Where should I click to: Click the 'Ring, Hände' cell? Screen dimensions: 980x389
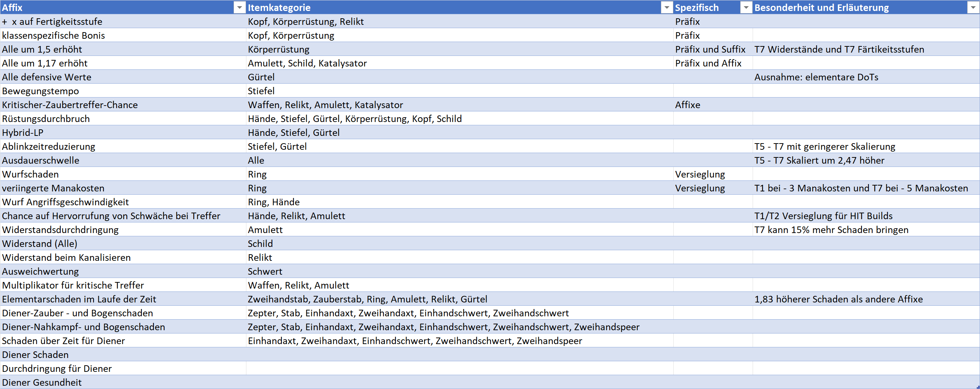[x=459, y=202]
